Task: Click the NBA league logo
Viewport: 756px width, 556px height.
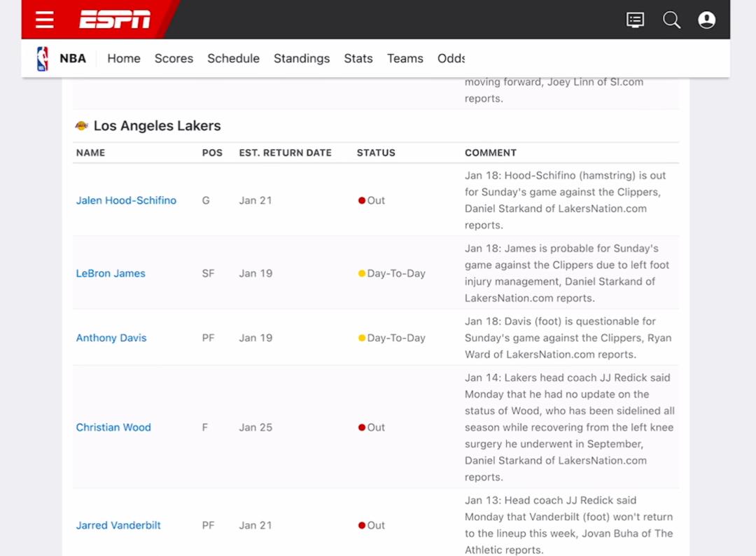Action: 43,58
